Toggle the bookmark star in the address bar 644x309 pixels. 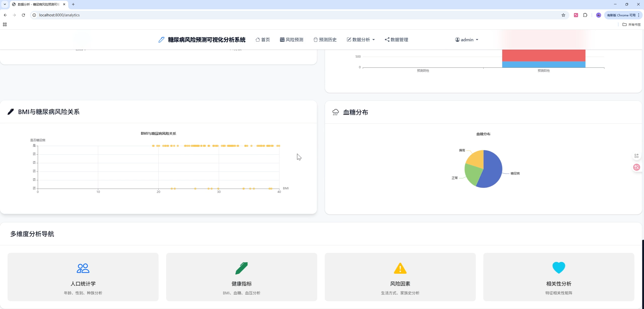tap(563, 15)
